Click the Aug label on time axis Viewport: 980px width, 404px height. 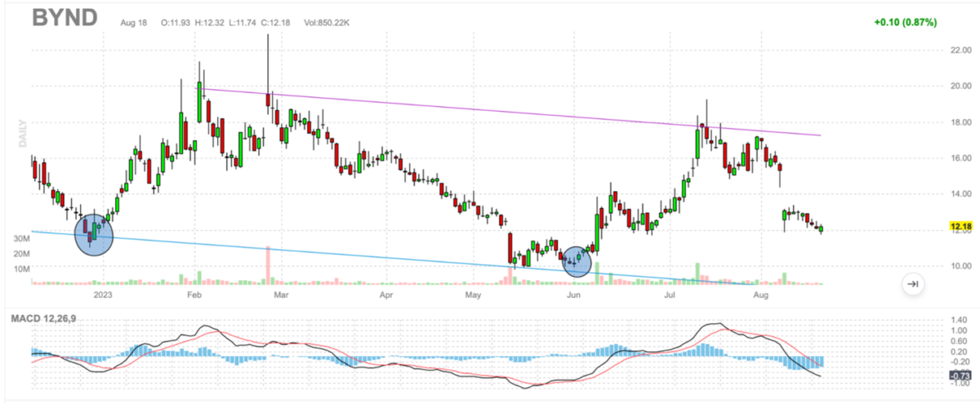(762, 294)
